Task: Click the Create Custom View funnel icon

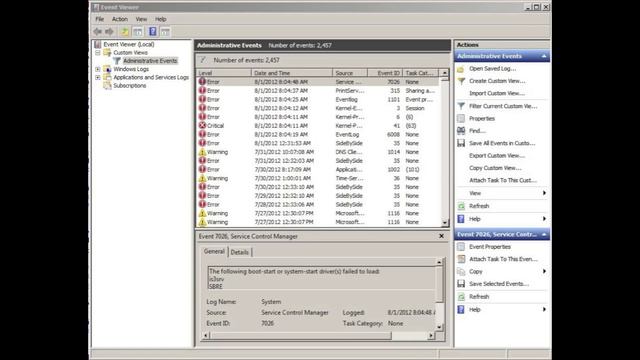Action: point(461,81)
